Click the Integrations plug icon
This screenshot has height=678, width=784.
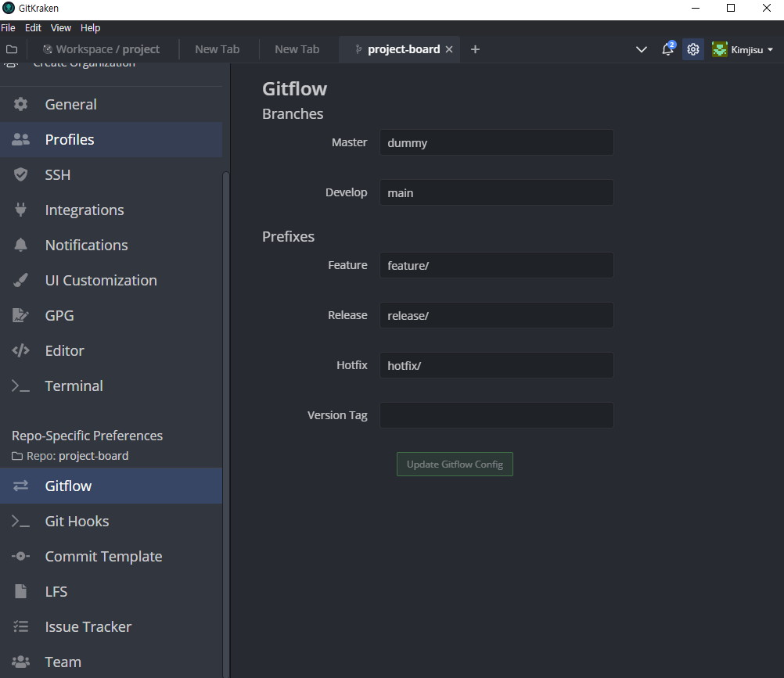click(x=20, y=210)
